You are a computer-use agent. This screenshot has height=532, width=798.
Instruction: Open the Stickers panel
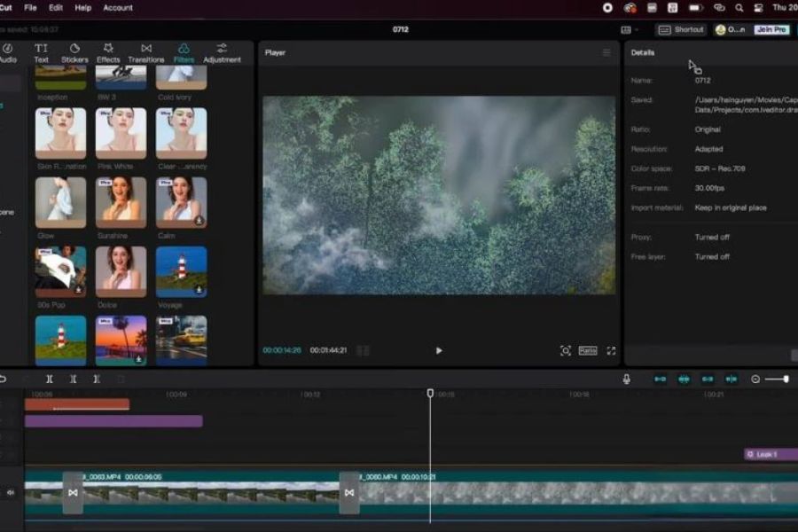pos(74,53)
